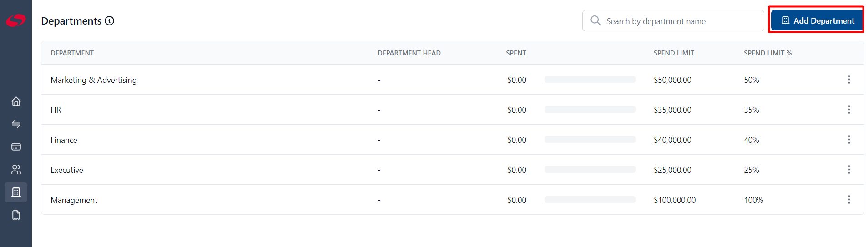Select the Management department row name
This screenshot has width=868, height=247.
(74, 200)
